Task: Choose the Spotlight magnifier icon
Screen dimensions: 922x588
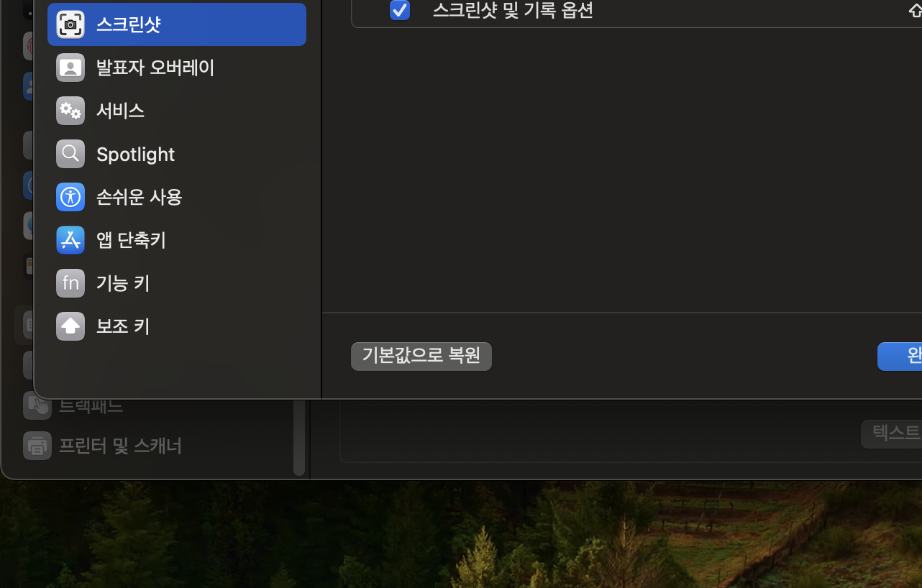Action: [70, 154]
